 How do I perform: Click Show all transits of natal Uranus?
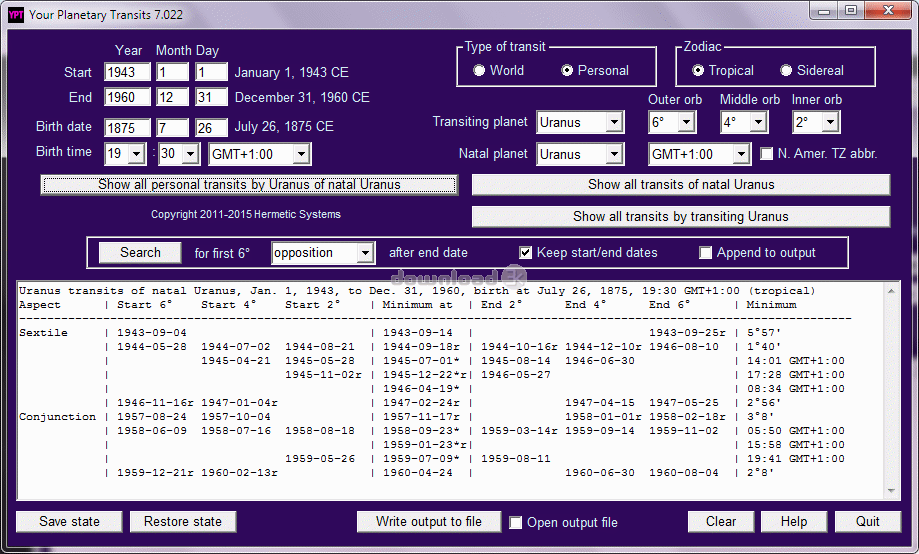coord(681,185)
